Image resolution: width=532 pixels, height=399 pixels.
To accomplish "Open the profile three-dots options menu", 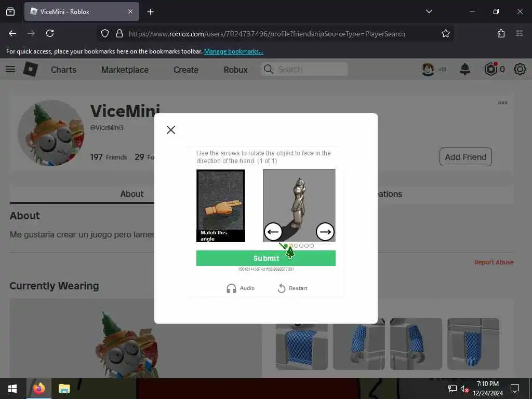I will pos(502,102).
